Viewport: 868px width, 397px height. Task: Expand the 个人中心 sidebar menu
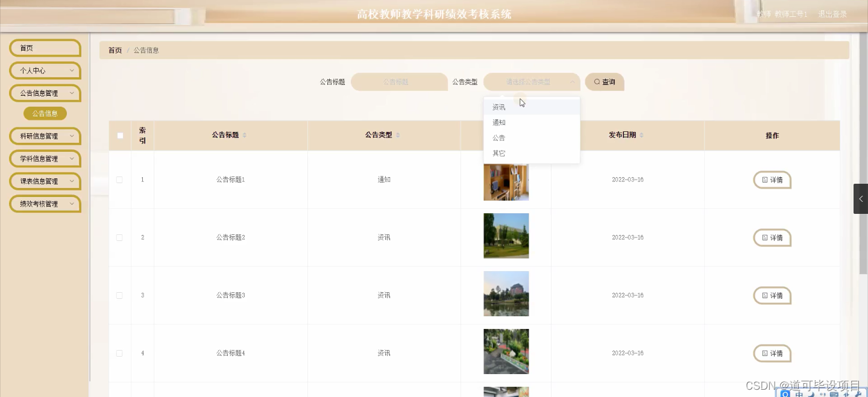pos(45,70)
